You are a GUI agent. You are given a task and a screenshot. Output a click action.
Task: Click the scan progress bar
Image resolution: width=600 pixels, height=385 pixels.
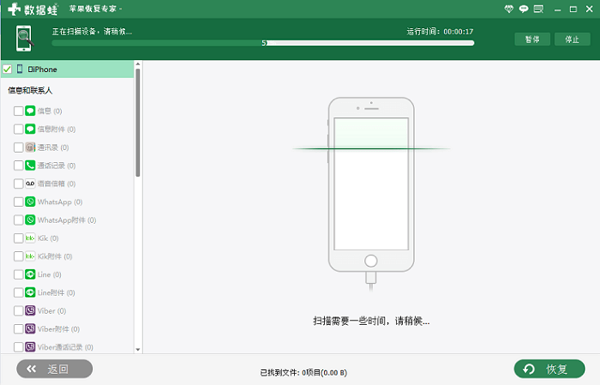point(263,43)
